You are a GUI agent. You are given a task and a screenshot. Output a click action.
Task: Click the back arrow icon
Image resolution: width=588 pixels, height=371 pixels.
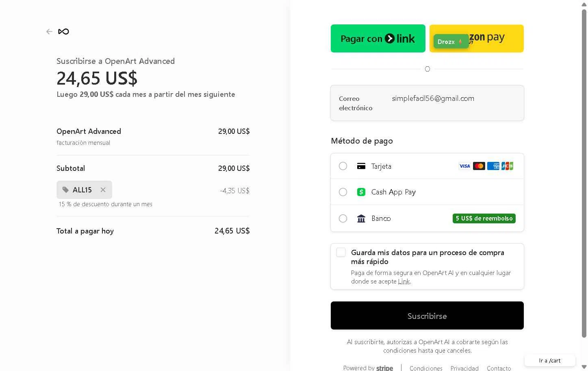[x=49, y=32]
